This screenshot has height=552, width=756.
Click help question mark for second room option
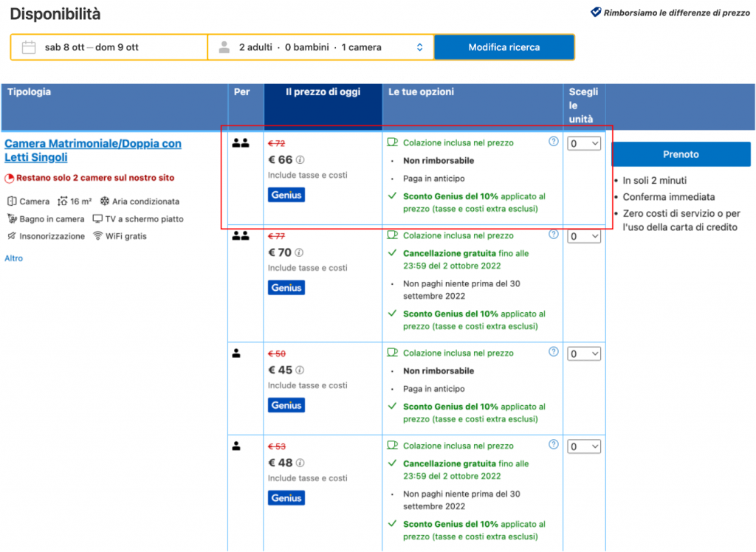tap(554, 235)
